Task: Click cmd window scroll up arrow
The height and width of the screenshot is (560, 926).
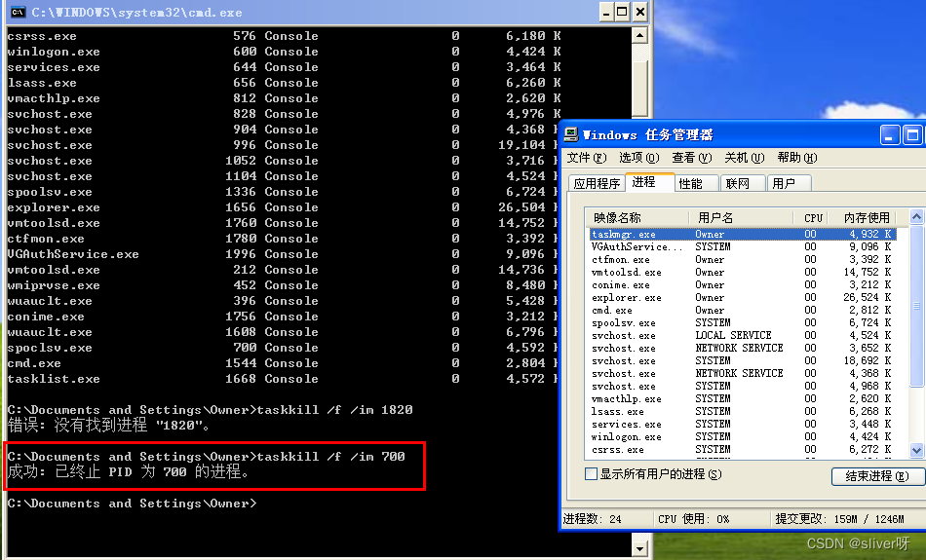Action: pyautogui.click(x=639, y=35)
